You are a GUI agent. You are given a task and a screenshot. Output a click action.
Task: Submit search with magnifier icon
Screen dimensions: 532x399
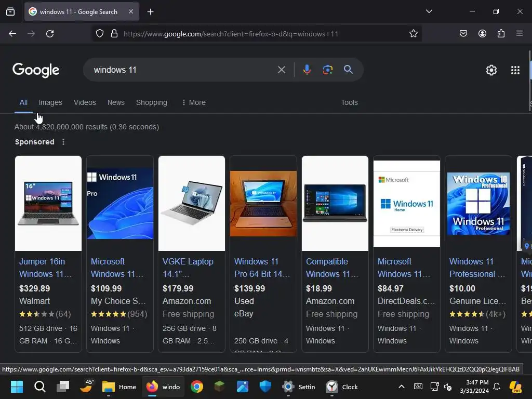[x=348, y=70]
